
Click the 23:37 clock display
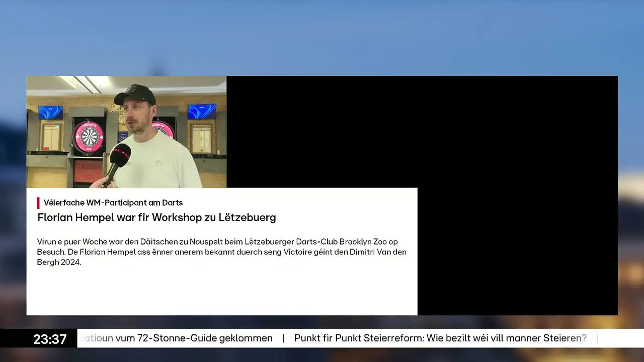[x=50, y=339]
